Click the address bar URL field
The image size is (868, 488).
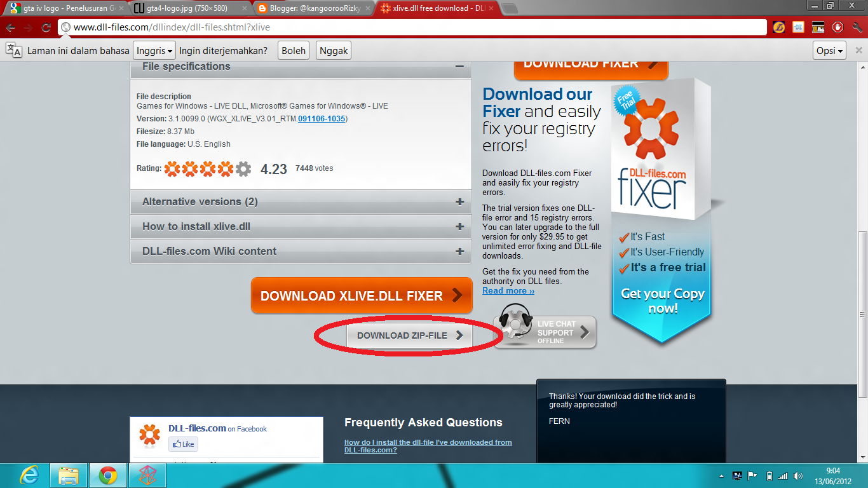click(x=413, y=27)
